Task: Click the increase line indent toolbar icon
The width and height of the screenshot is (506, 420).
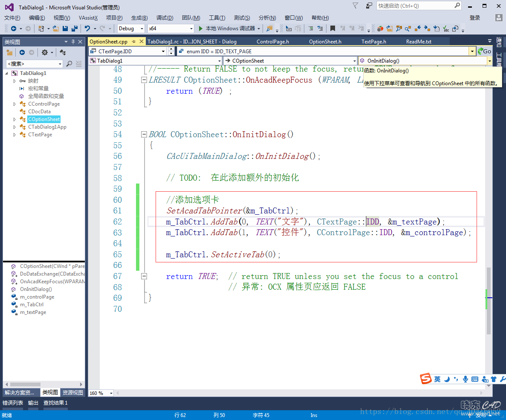Action: tap(320, 29)
